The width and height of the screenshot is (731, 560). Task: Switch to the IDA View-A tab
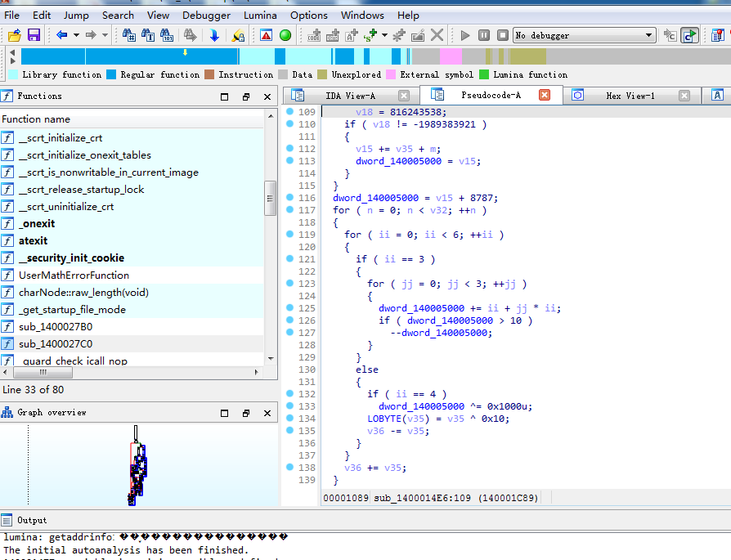(350, 96)
